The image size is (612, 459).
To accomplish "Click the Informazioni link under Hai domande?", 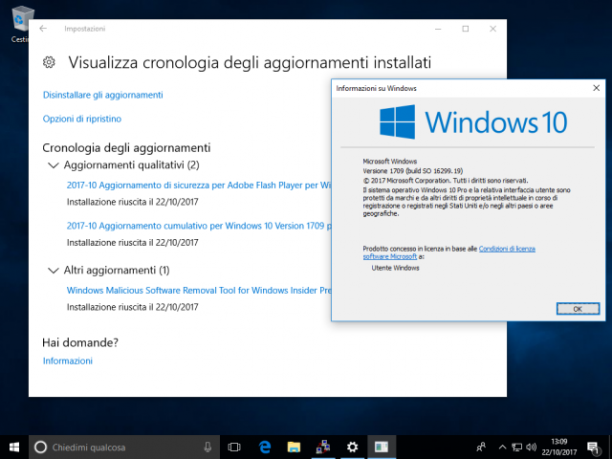I will click(68, 361).
